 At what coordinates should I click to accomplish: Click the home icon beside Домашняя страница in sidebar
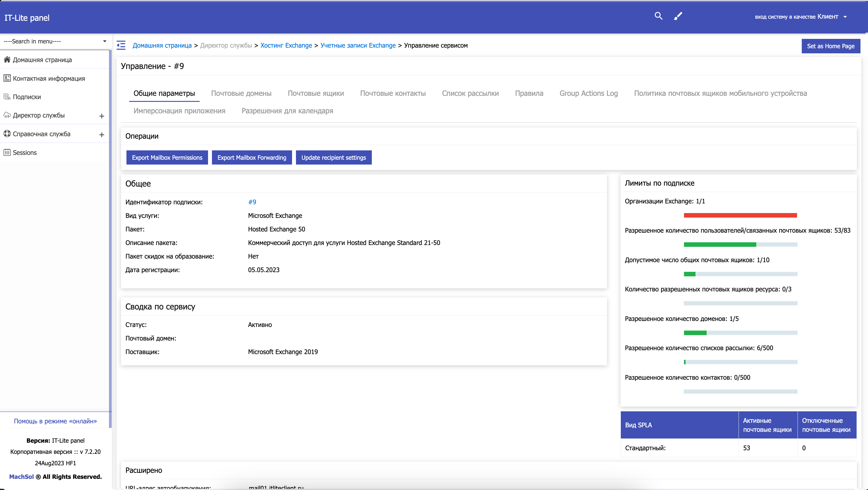[x=7, y=59]
